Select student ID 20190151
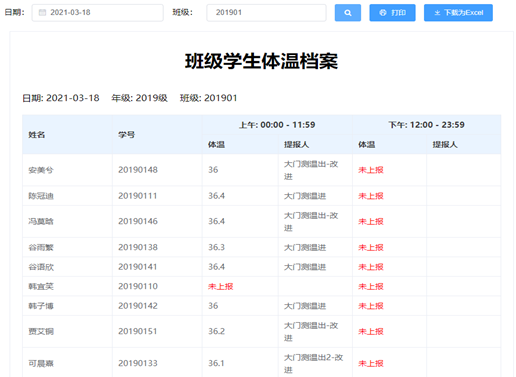This screenshot has width=516, height=377. point(138,331)
